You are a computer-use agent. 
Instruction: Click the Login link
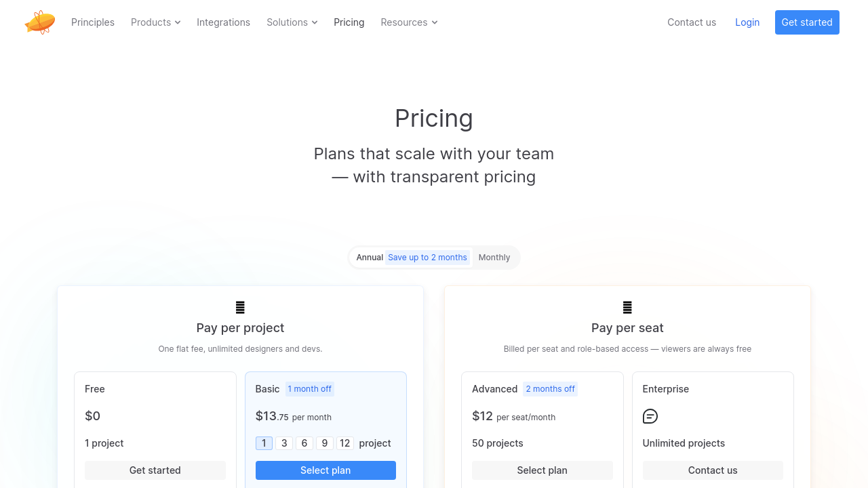click(x=747, y=22)
